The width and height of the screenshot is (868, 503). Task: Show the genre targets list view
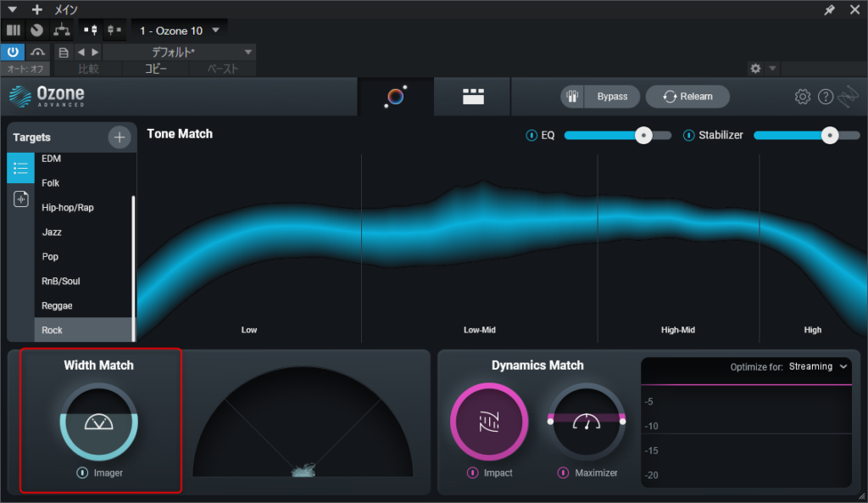pos(20,168)
